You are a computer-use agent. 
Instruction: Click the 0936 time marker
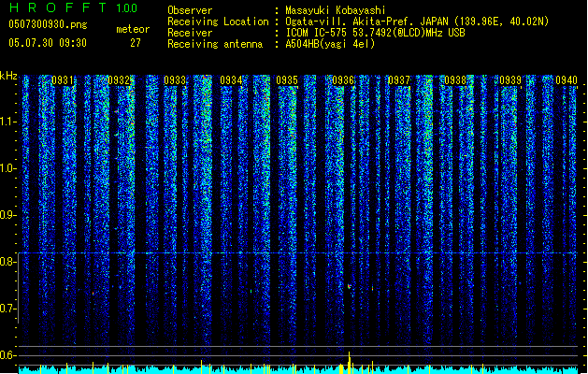(343, 80)
